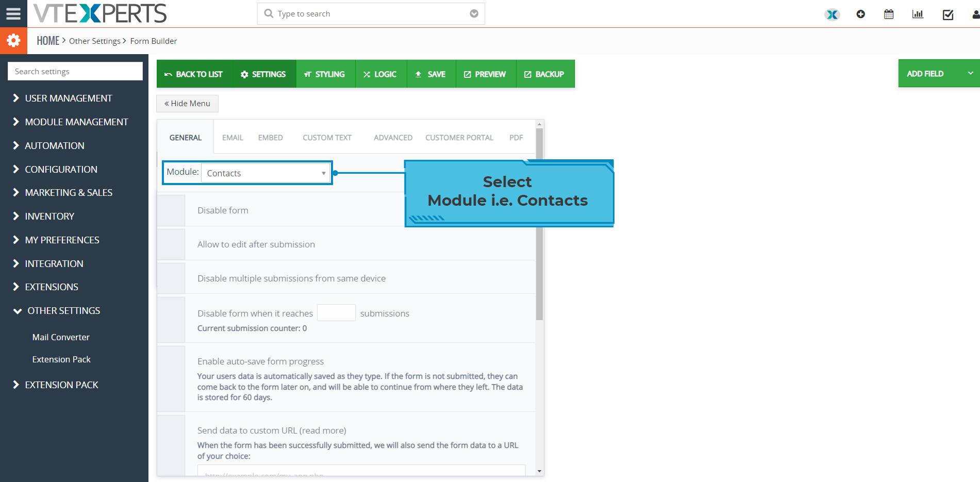Click the Type to search field
980x482 pixels.
tap(371, 13)
